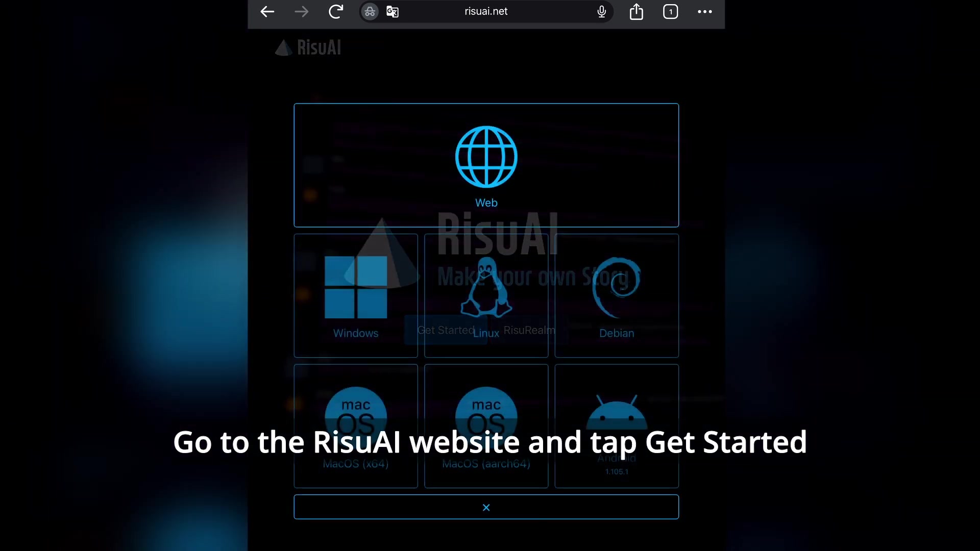Activate voice search microphone
This screenshot has width=980, height=551.
click(x=602, y=12)
